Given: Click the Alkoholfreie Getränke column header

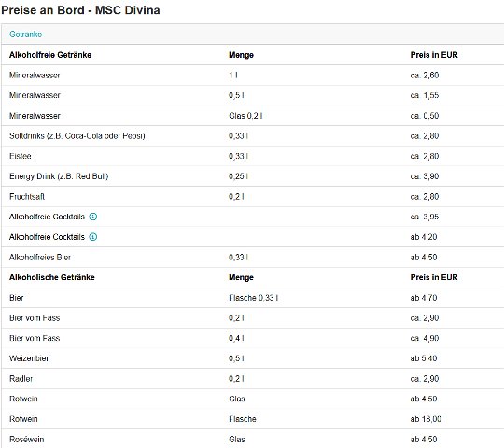Looking at the screenshot, I should point(50,55).
